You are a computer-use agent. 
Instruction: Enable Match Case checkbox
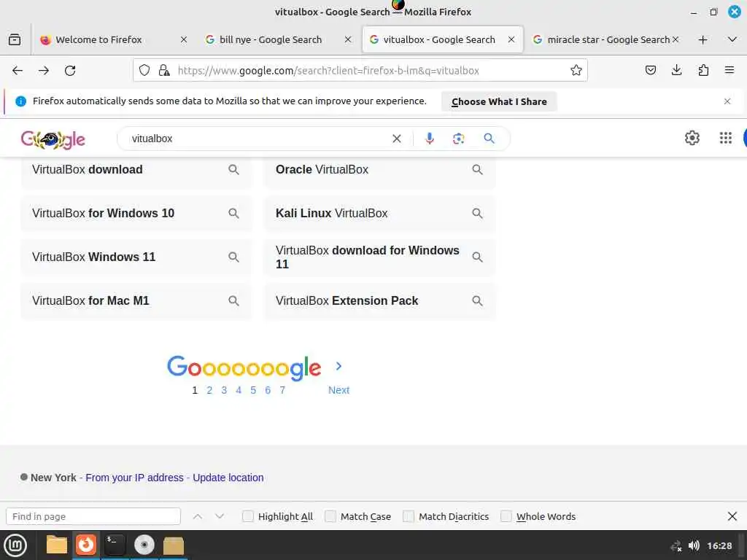click(x=330, y=516)
